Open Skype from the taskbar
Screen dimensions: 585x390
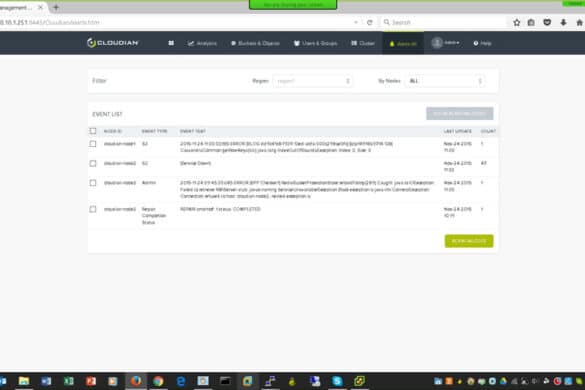(x=337, y=381)
